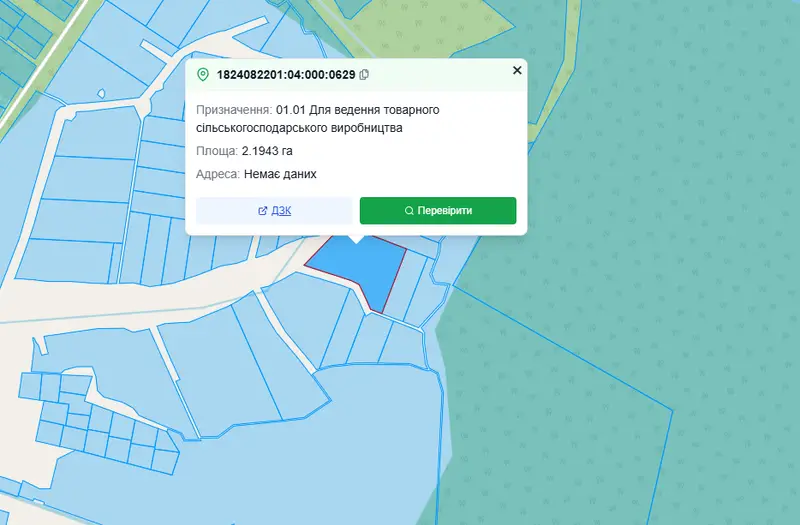Image resolution: width=800 pixels, height=525 pixels.
Task: Close the parcel info popup
Action: tap(517, 70)
